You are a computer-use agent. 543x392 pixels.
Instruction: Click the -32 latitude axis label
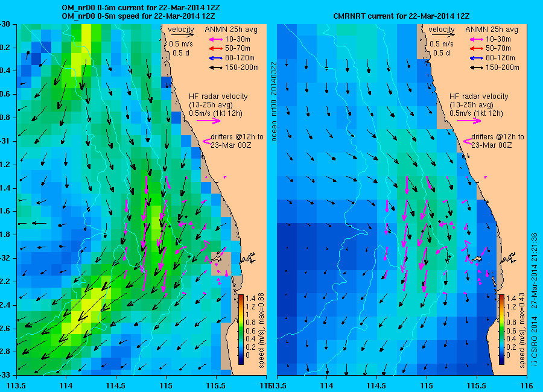(x=5, y=258)
